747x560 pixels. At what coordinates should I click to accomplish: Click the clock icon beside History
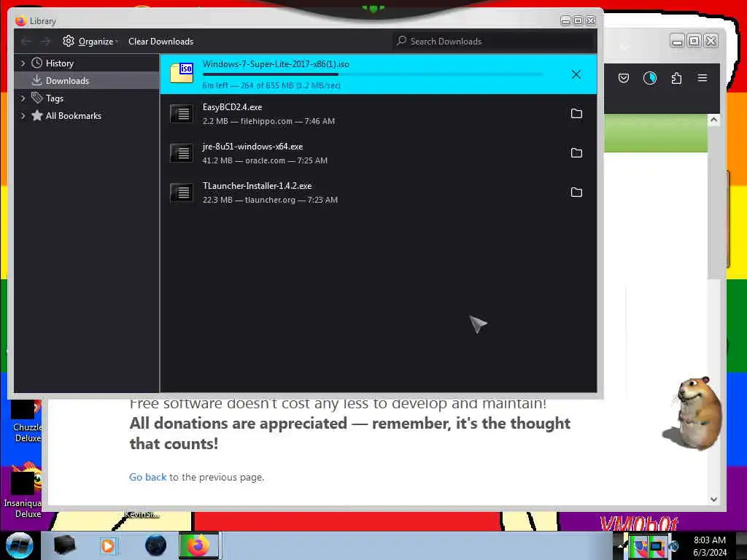(x=36, y=63)
